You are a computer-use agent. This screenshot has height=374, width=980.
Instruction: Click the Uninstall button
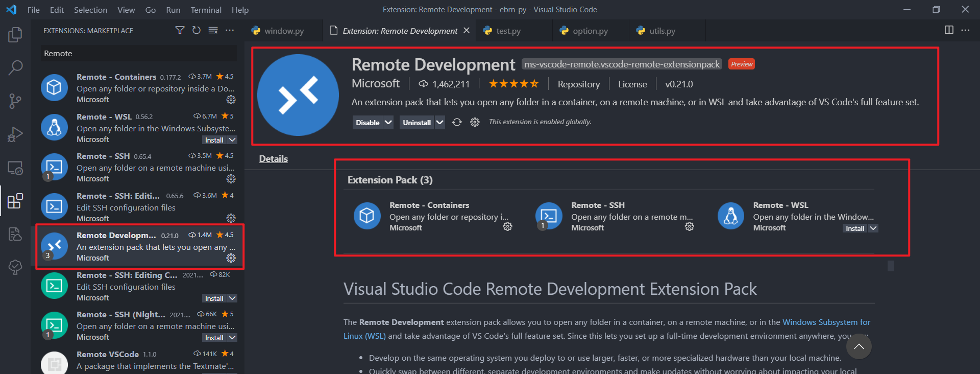[x=417, y=123]
